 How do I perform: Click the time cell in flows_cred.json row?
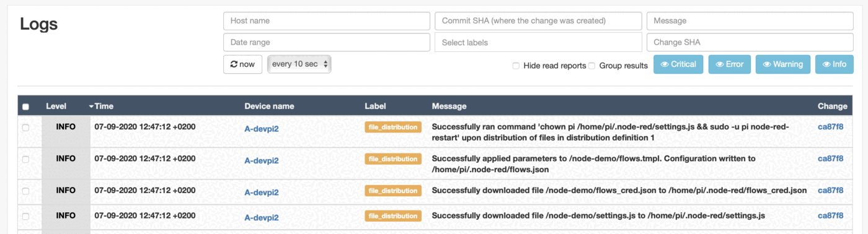point(145,190)
